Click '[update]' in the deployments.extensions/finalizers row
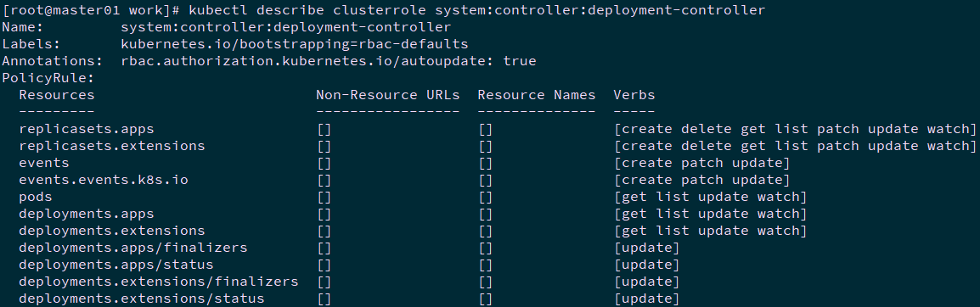 [647, 281]
